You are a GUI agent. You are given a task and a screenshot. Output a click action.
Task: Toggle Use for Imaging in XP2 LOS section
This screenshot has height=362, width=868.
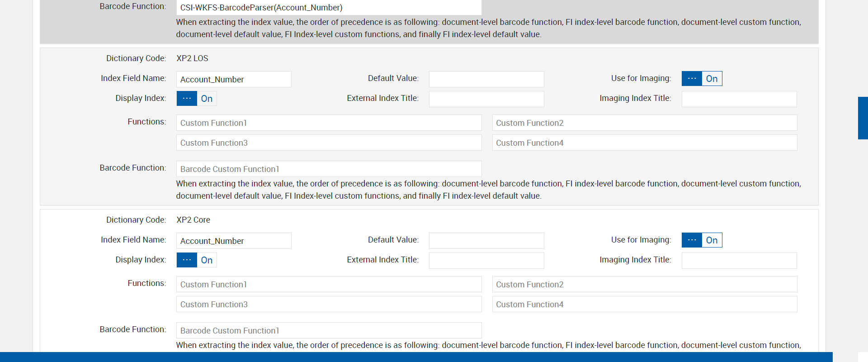pos(702,79)
